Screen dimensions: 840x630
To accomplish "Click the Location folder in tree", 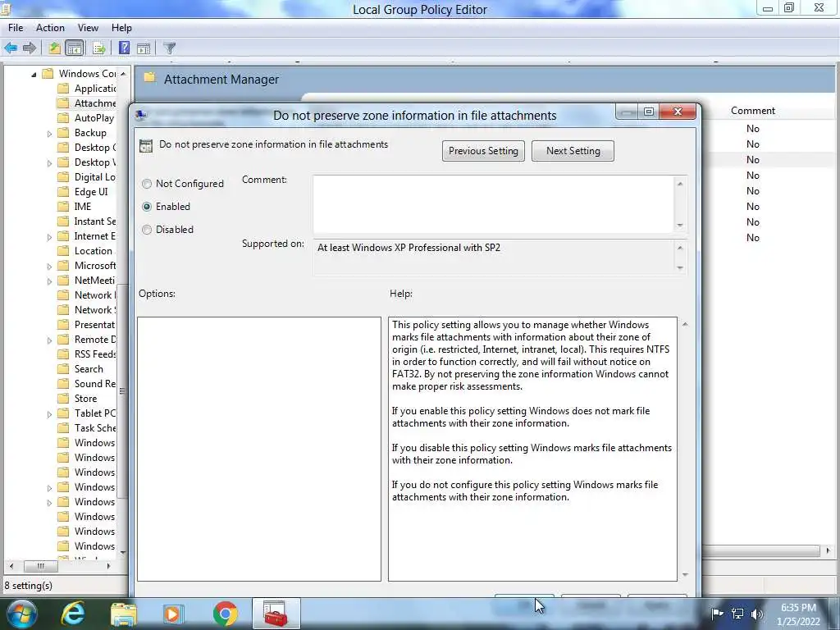I will (x=94, y=251).
